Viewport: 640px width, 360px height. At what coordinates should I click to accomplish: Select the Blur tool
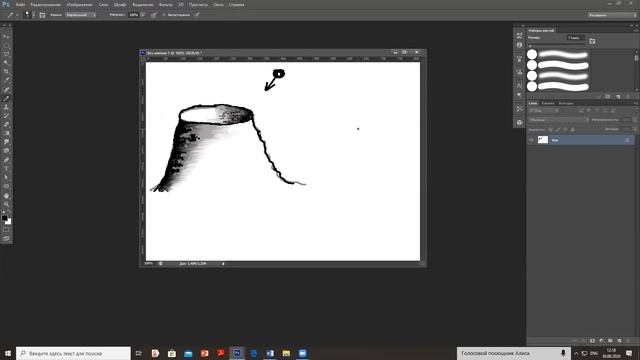click(x=6, y=142)
